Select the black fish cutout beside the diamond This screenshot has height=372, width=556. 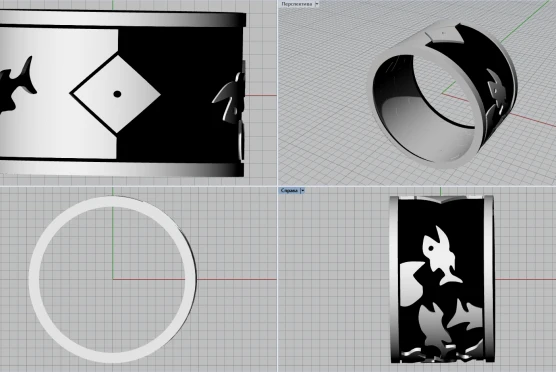(18, 85)
